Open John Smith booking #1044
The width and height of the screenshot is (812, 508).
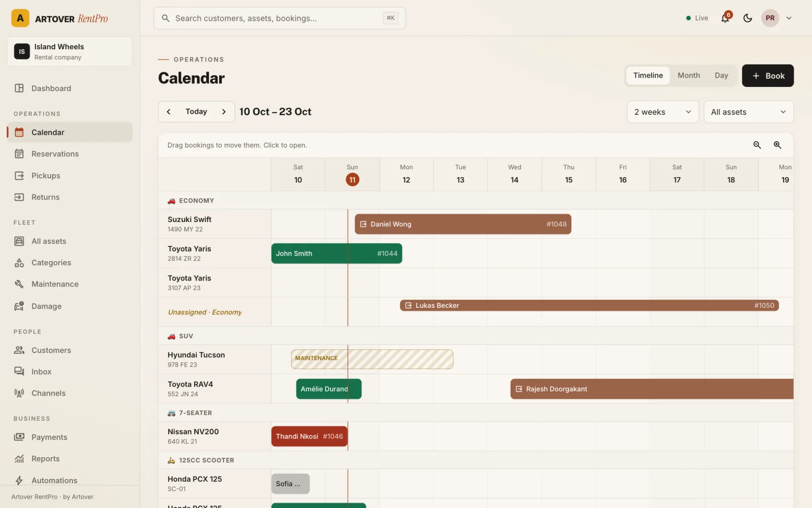(x=336, y=253)
